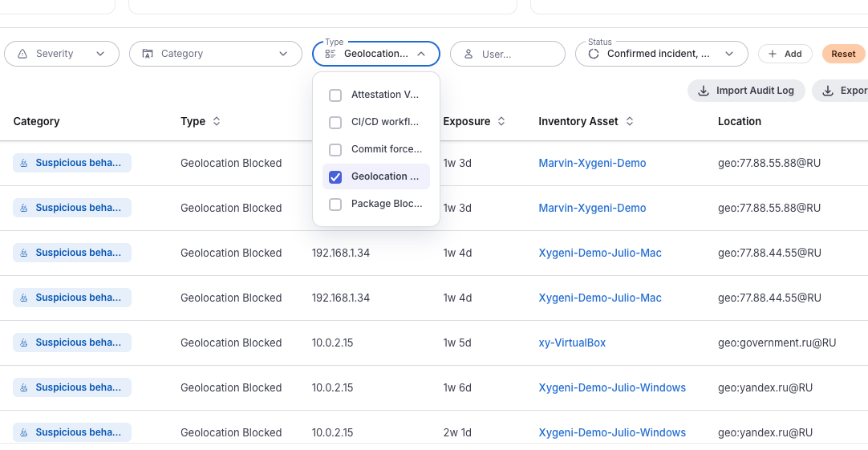
Task: Click the Category filter folder icon
Action: pos(148,54)
